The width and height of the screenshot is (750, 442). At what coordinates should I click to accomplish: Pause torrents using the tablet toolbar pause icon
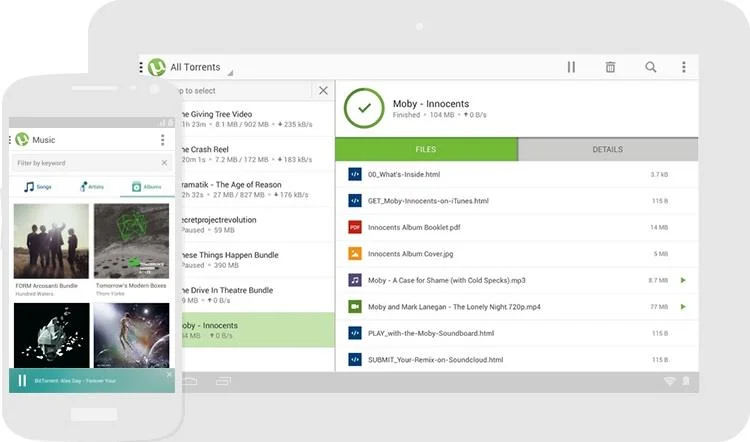[x=571, y=67]
